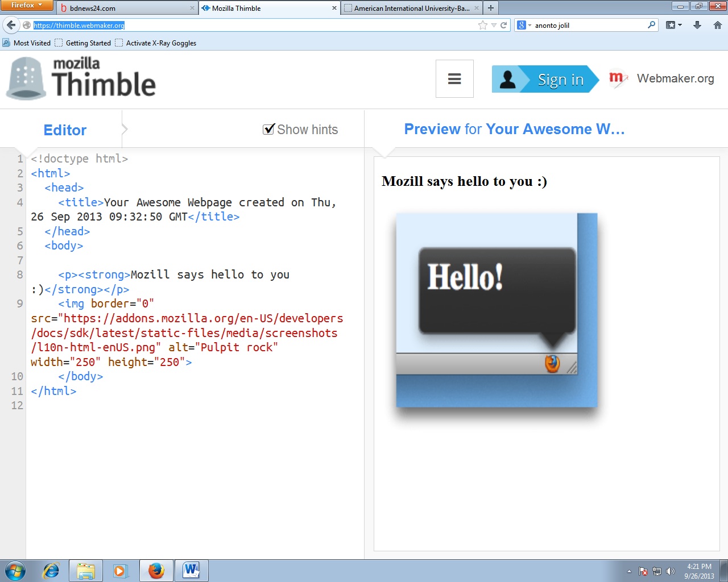
Task: Click the doctype line in editor
Action: point(80,159)
